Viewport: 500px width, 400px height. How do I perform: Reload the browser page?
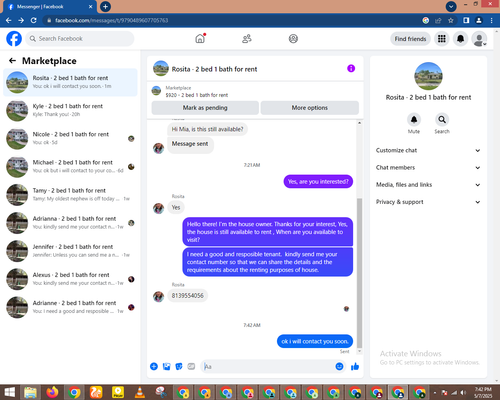pyautogui.click(x=33, y=20)
